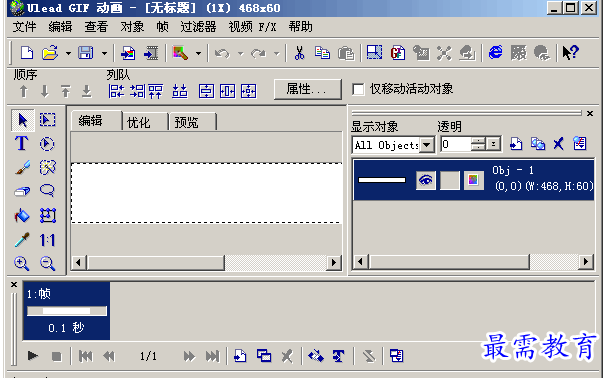Select the Text tool
Screen dimensions: 605x378
[22, 143]
